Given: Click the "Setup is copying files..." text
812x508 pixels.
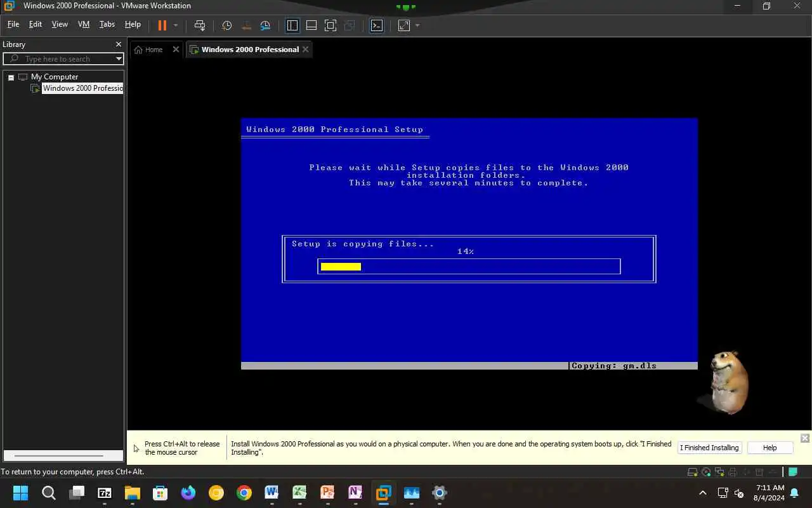Looking at the screenshot, I should tap(363, 244).
